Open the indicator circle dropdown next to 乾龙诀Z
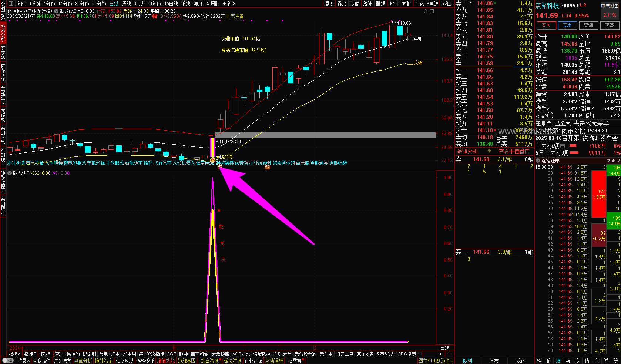Screen dimensions: 621x364 tap(57, 11)
